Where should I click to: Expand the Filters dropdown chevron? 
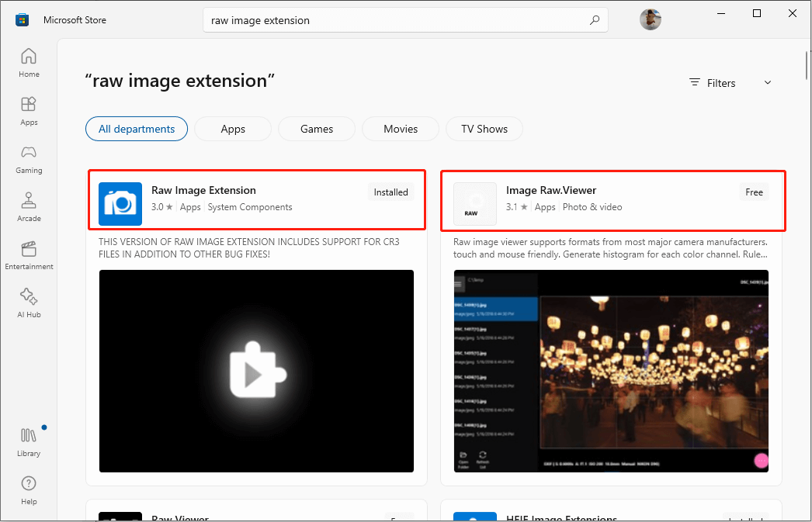click(x=768, y=82)
